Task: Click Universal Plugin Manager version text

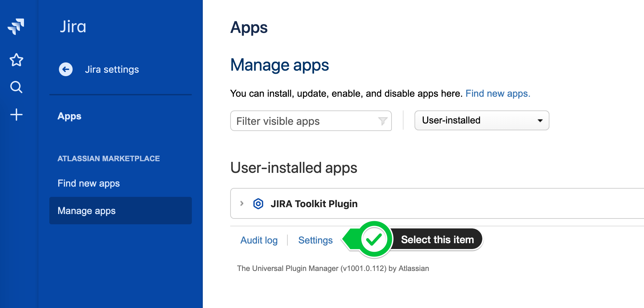Action: (333, 268)
